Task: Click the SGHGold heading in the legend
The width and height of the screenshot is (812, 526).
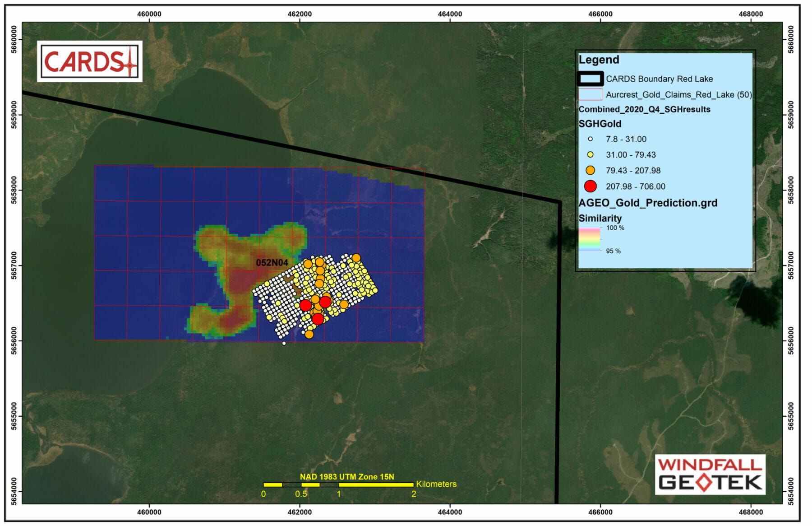Action: [x=600, y=124]
